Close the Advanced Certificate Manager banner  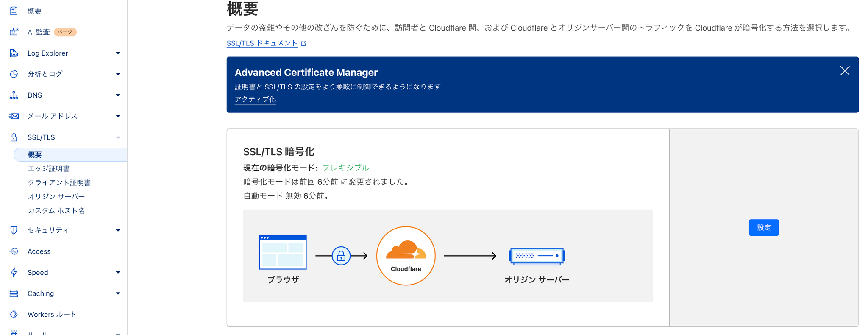[x=845, y=71]
